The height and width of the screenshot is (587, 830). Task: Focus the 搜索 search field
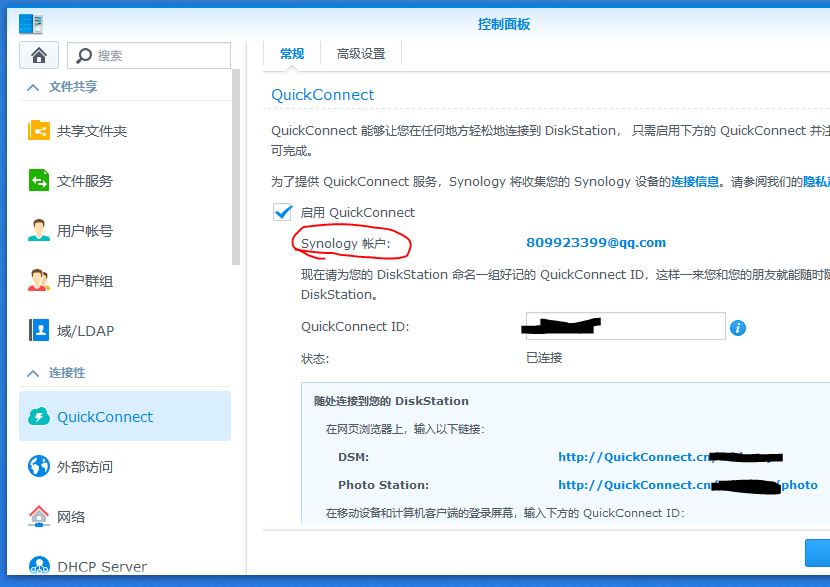[x=149, y=56]
